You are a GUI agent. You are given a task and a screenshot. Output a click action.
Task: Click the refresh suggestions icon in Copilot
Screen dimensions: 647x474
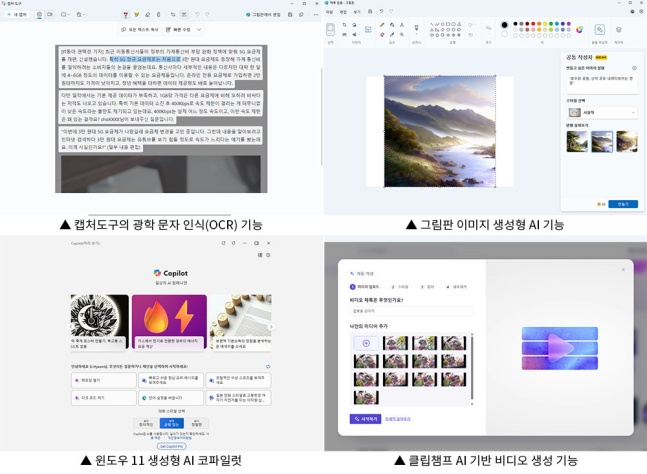(268, 366)
